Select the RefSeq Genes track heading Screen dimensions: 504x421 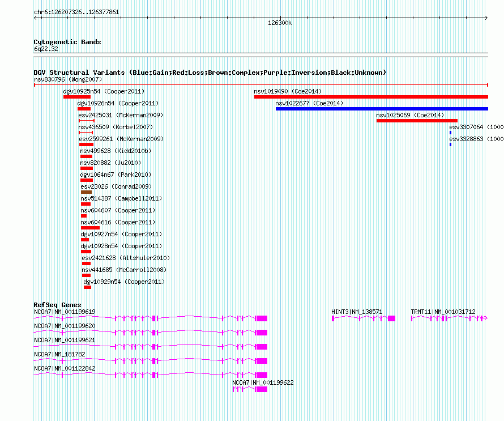coord(57,305)
